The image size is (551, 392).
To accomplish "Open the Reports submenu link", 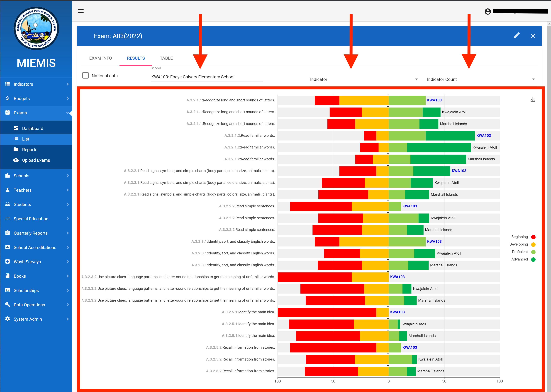I will click(x=30, y=150).
